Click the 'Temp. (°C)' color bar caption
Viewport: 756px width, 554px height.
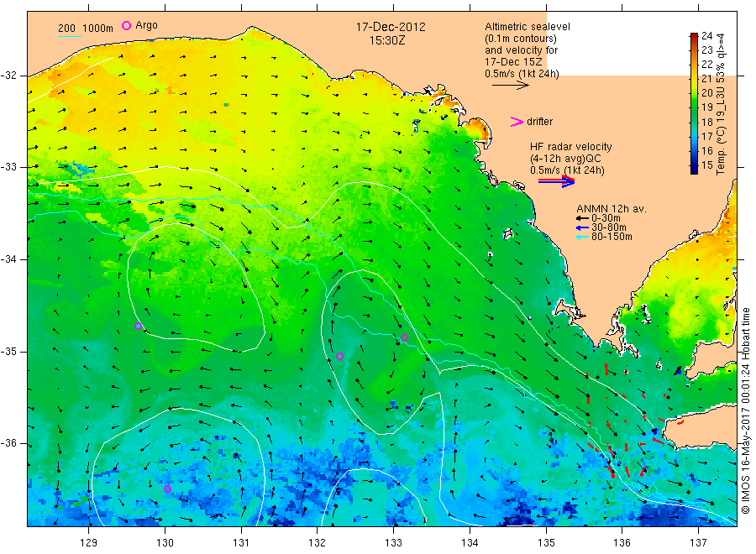pos(721,150)
